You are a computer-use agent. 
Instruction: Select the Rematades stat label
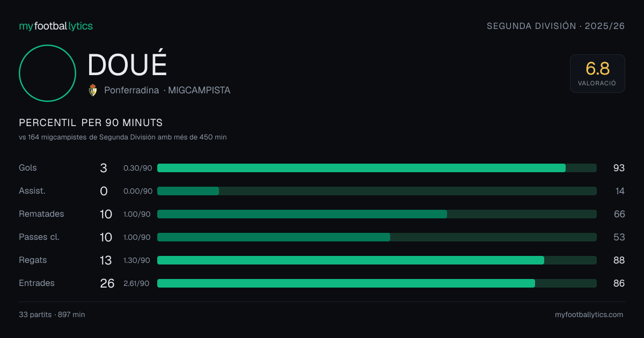[41, 214]
